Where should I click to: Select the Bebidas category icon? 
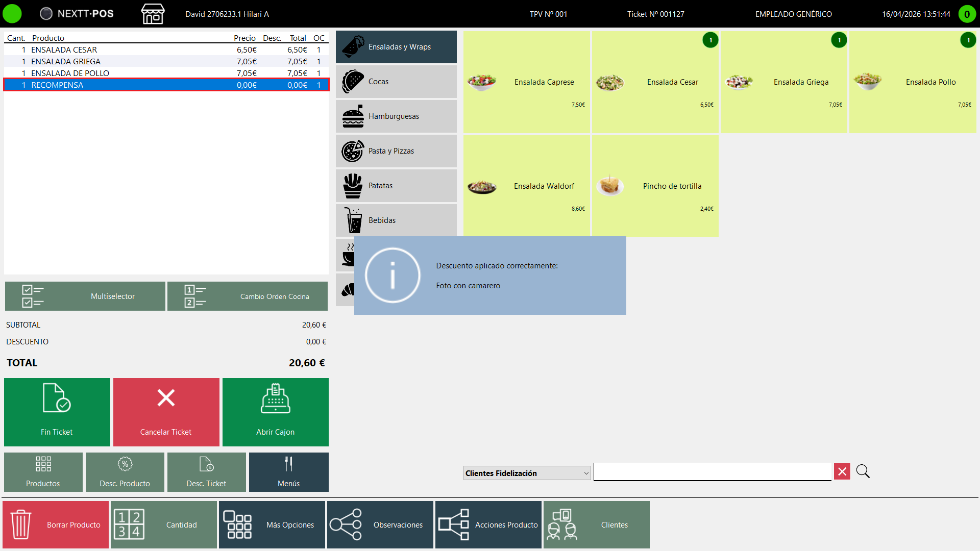point(353,220)
